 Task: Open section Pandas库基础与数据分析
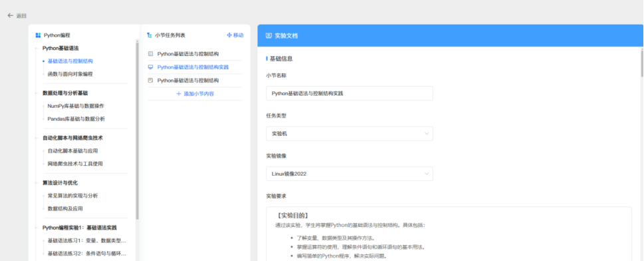coord(76,119)
